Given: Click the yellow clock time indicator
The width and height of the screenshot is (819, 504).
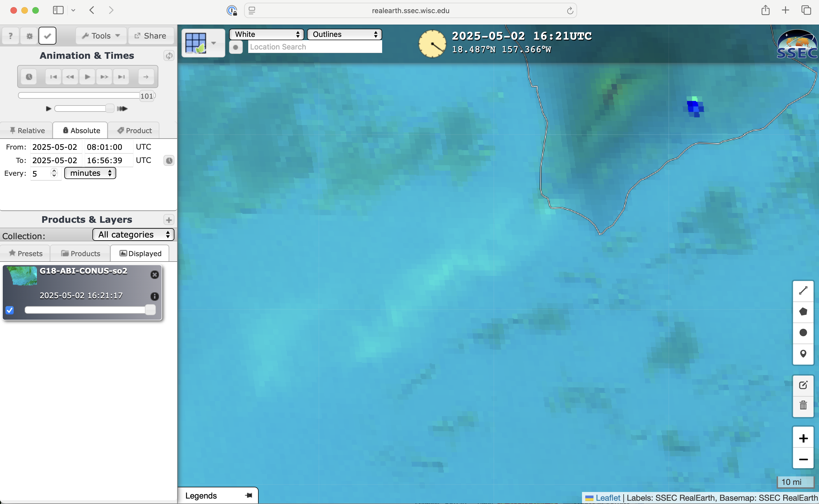Looking at the screenshot, I should tap(432, 44).
